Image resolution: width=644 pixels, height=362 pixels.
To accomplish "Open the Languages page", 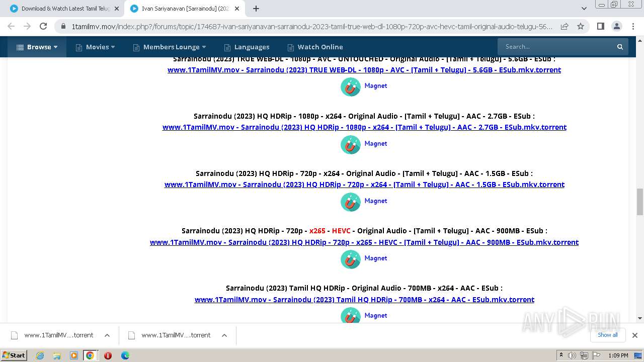I will point(247,47).
